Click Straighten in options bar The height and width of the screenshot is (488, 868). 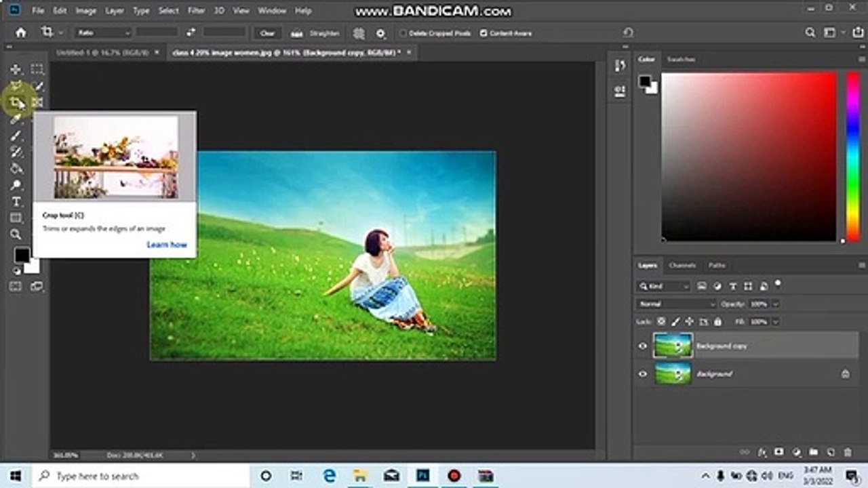point(324,33)
